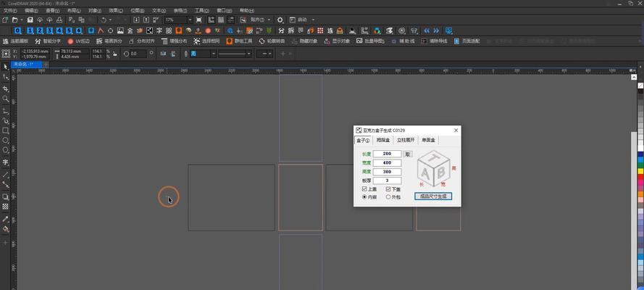Image resolution: width=644 pixels, height=290 pixels.
Task: Switch to the 抽屉盒 tab in dialog
Action: tap(382, 140)
